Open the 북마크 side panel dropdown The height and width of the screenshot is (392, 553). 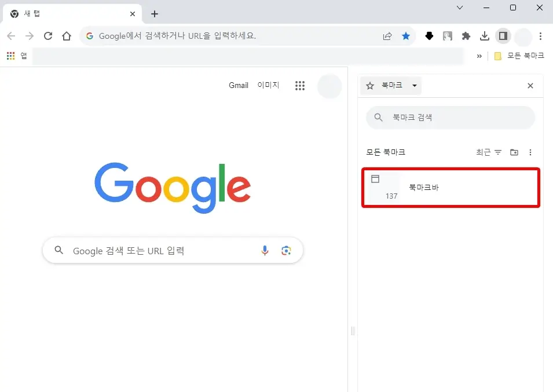click(391, 85)
